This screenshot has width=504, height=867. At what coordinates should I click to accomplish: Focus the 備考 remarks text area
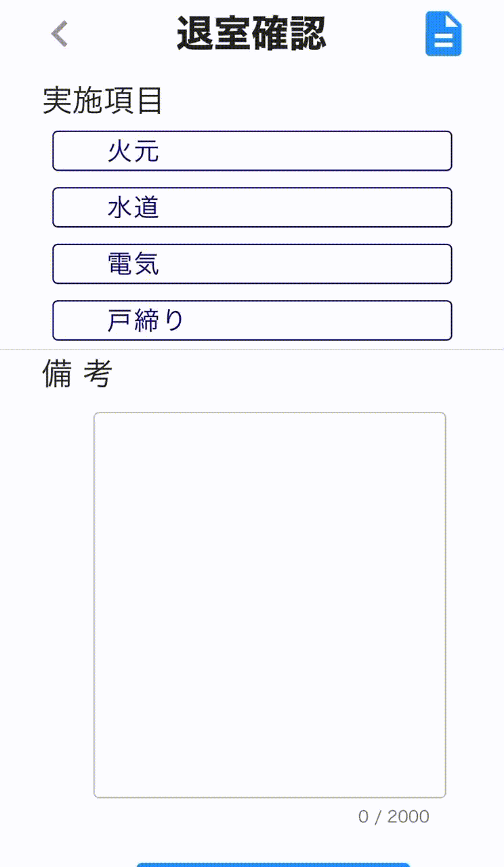270,605
